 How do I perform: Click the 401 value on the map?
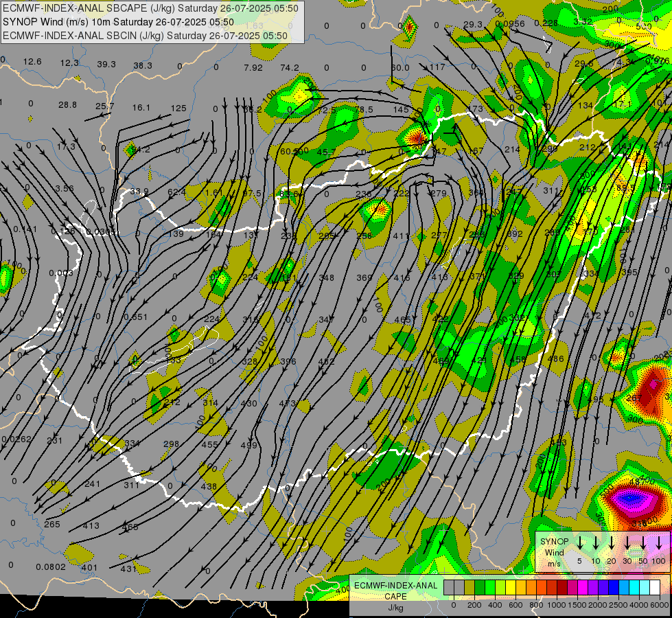(x=89, y=568)
